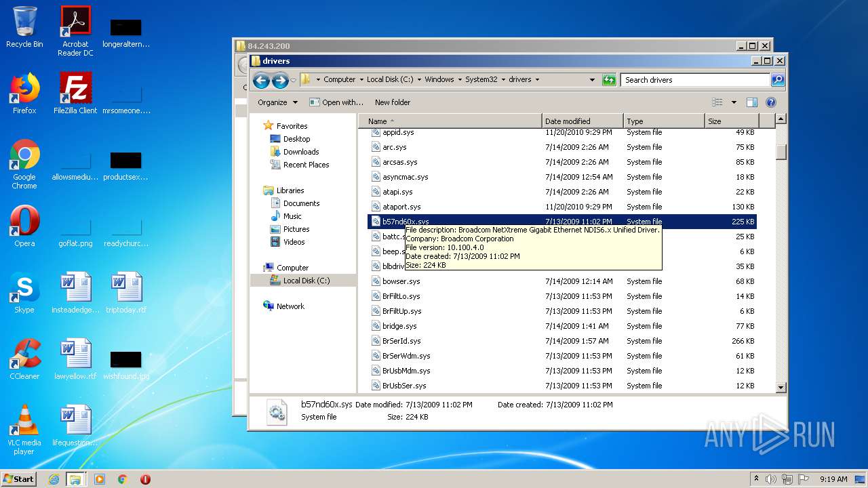The width and height of the screenshot is (868, 488).
Task: Select Recent Places under Favorites
Action: point(306,165)
